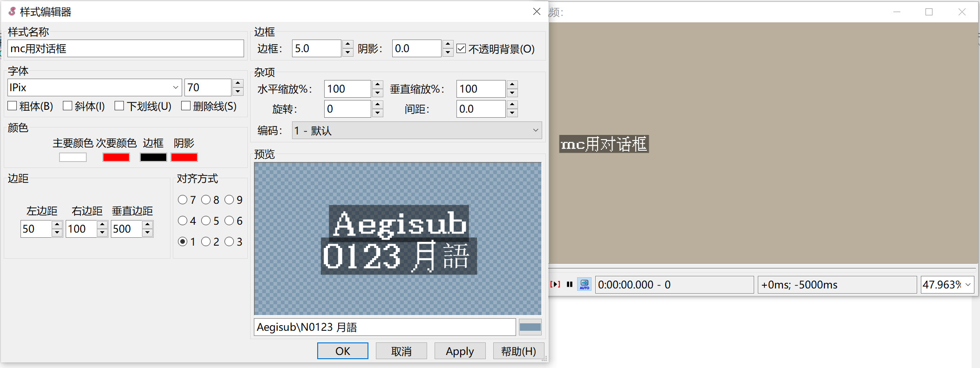Open font name dropdown IPix
This screenshot has height=368, width=980.
175,87
